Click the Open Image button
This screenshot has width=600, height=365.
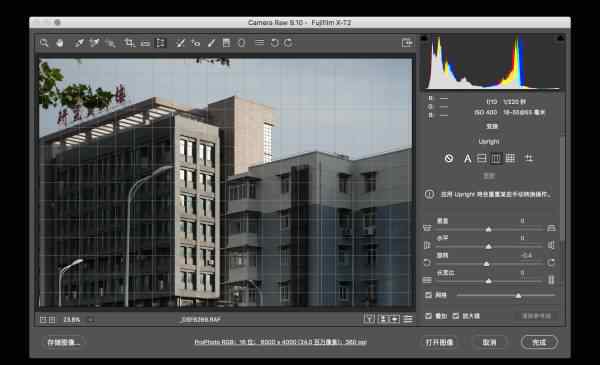click(x=439, y=342)
